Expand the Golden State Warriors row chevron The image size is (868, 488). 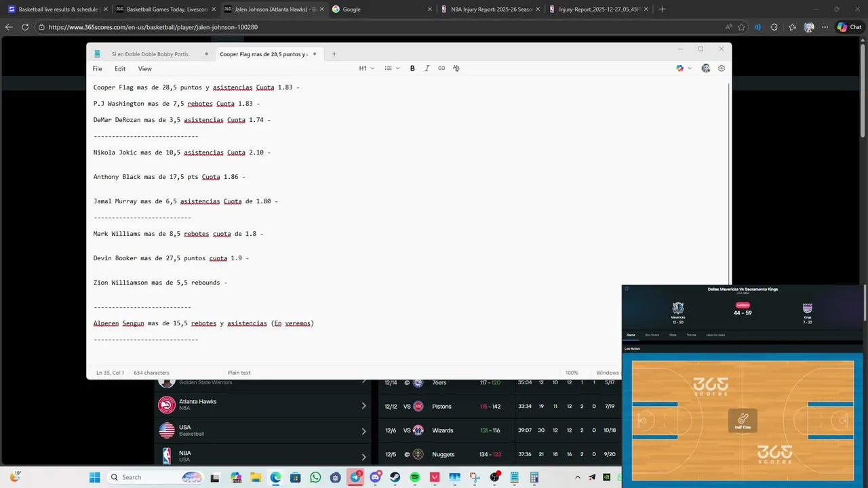click(x=363, y=382)
